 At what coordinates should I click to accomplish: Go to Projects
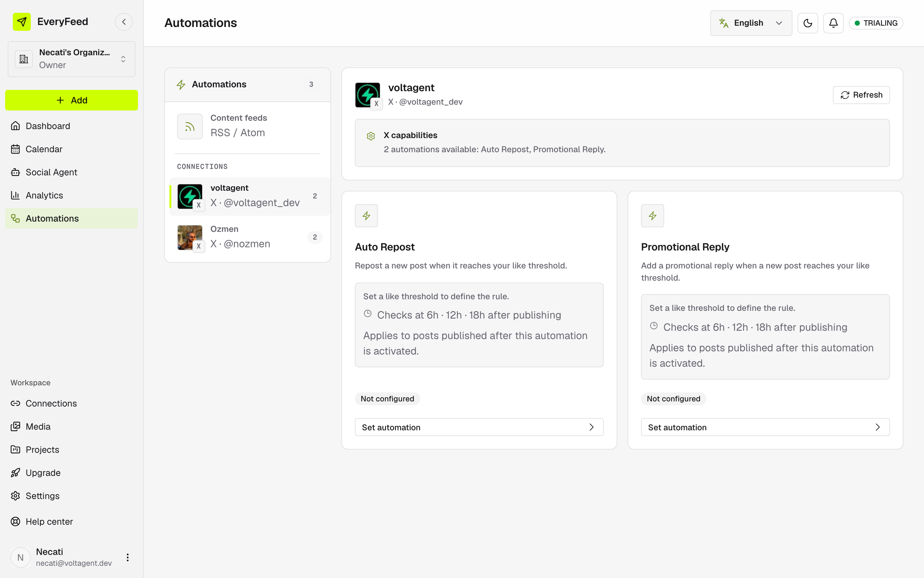[72, 450]
